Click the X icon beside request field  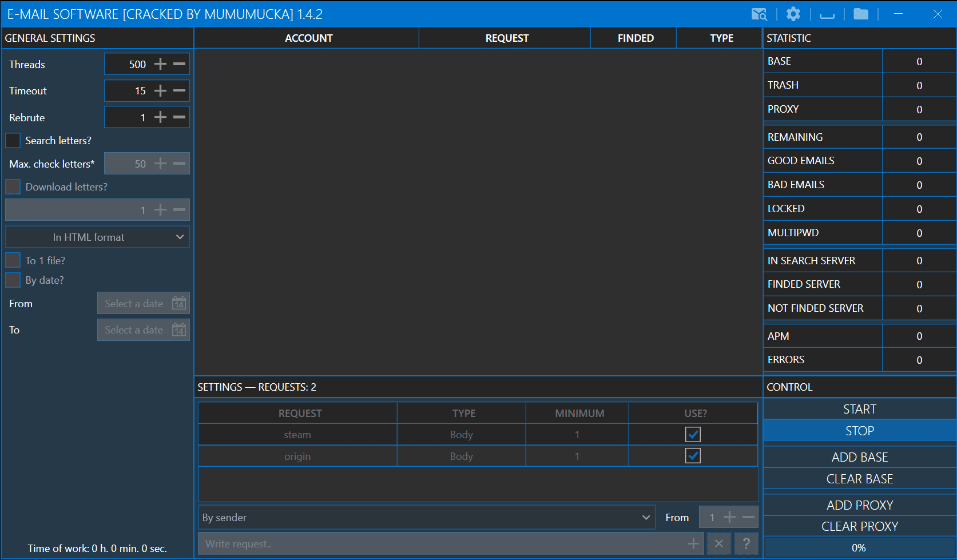719,543
